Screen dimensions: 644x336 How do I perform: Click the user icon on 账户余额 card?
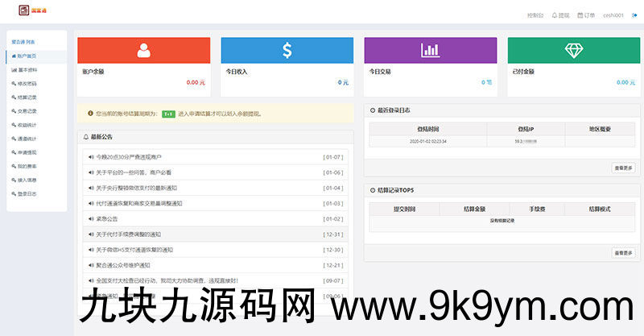[x=143, y=50]
